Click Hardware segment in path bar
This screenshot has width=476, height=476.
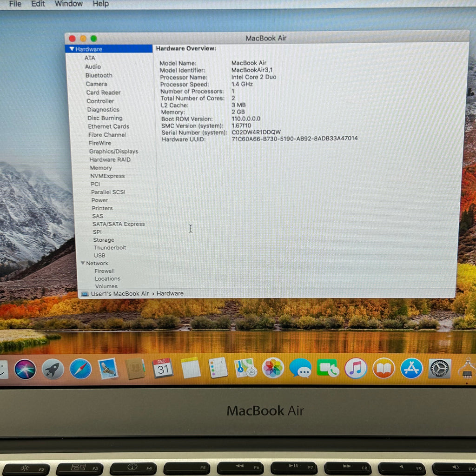click(x=170, y=293)
